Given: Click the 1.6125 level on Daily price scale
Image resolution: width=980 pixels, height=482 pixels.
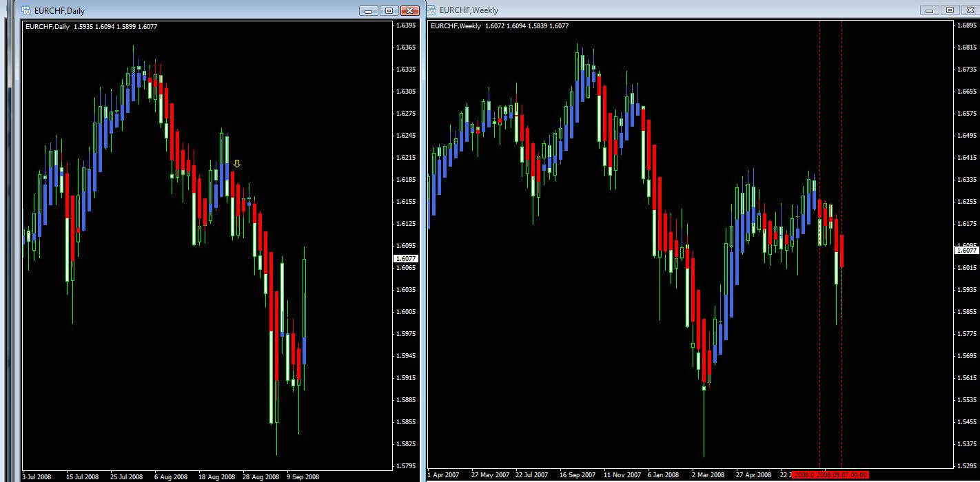Looking at the screenshot, I should (x=406, y=224).
